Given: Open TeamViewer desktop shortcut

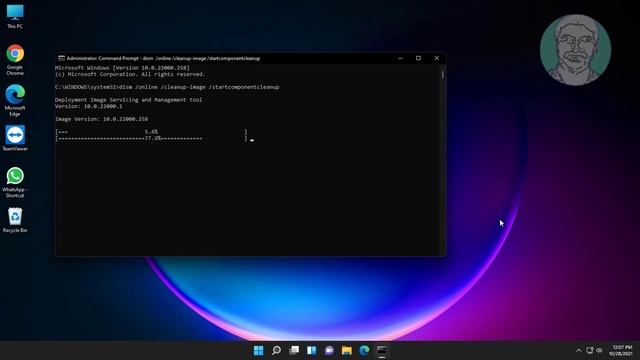Looking at the screenshot, I should [15, 138].
